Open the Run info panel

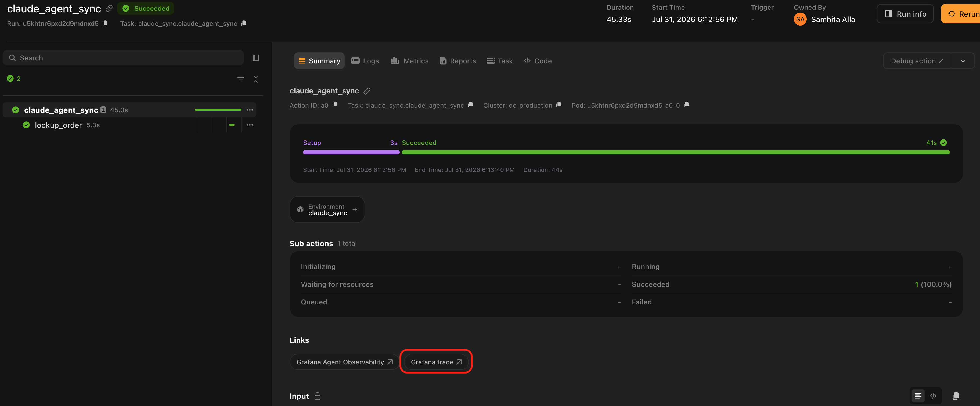(x=905, y=14)
